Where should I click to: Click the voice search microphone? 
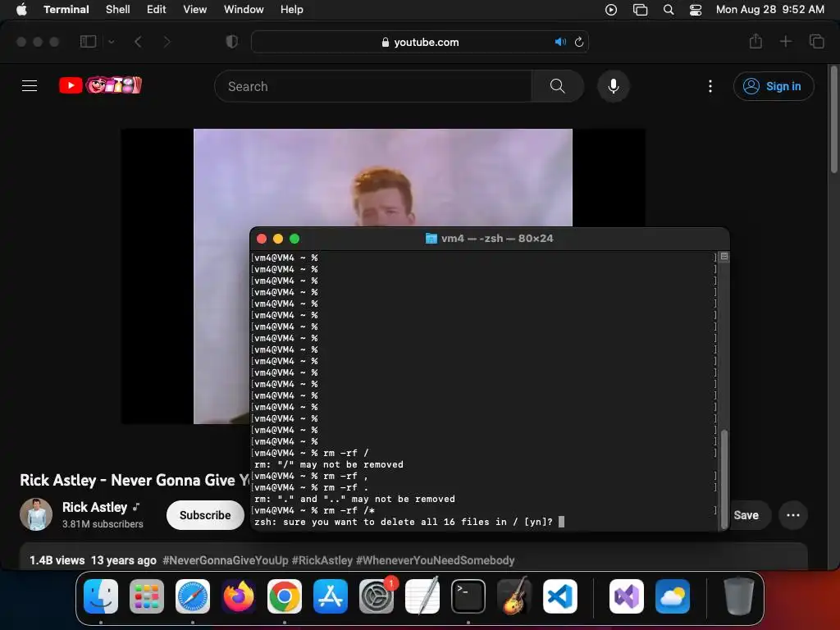[614, 86]
